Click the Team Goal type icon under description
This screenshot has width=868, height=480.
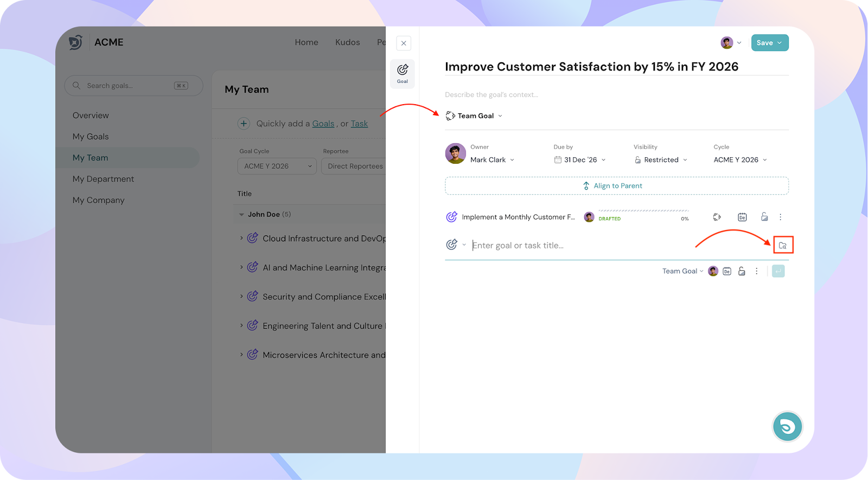point(450,116)
